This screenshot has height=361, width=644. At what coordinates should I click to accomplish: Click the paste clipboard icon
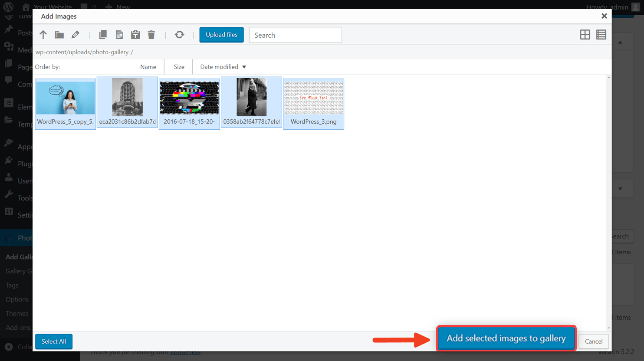pyautogui.click(x=135, y=35)
